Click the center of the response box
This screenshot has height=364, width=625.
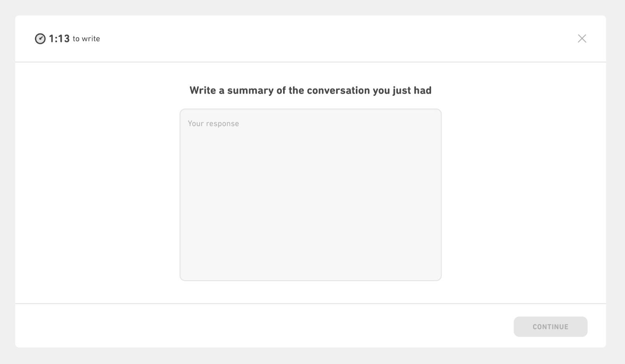(x=310, y=194)
